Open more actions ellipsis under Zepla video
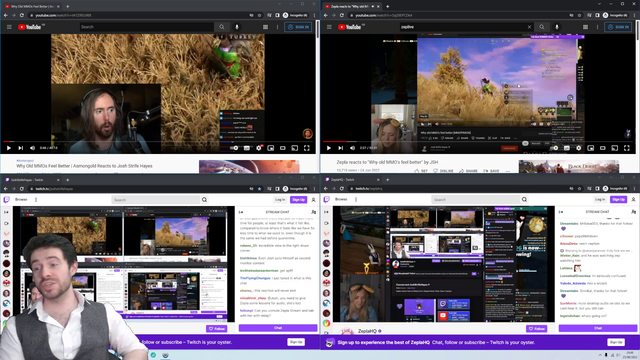 pos(507,171)
